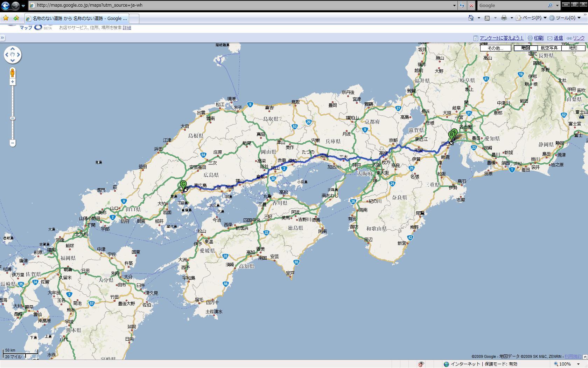Click the 和歌山県 prefecture label on the map
The height and width of the screenshot is (368, 588).
[376, 229]
